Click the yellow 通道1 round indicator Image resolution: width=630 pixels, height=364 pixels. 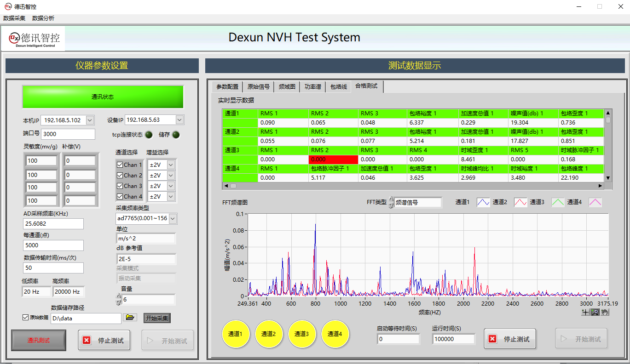(235, 334)
